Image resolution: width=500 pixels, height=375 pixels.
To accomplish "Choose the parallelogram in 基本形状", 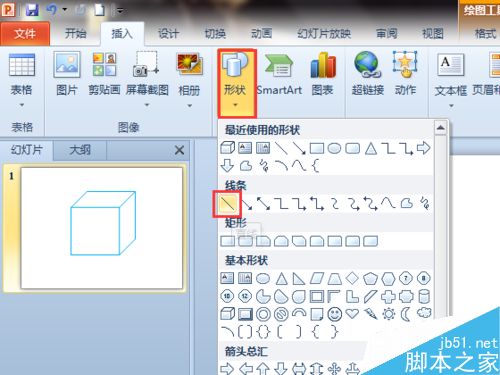I will (317, 278).
